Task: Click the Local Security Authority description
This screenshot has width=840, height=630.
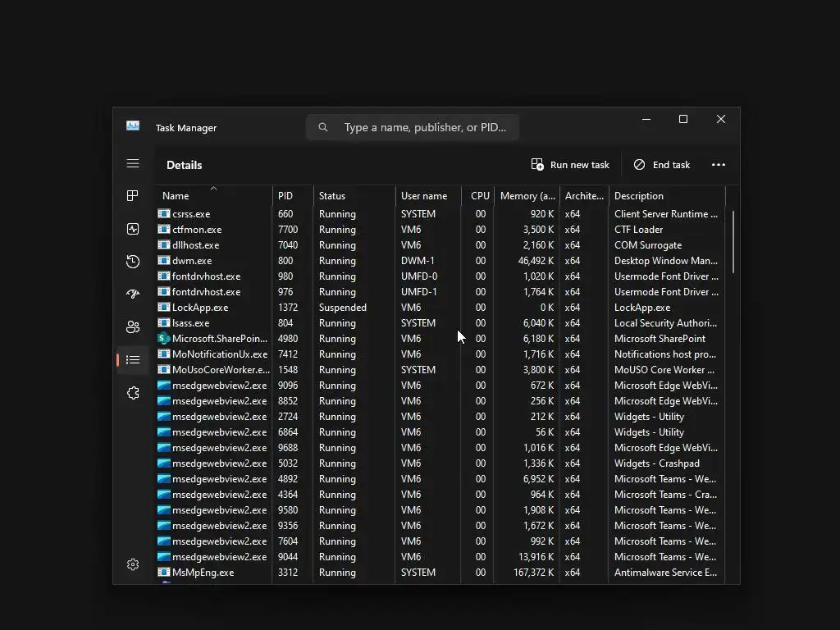Action: [665, 323]
